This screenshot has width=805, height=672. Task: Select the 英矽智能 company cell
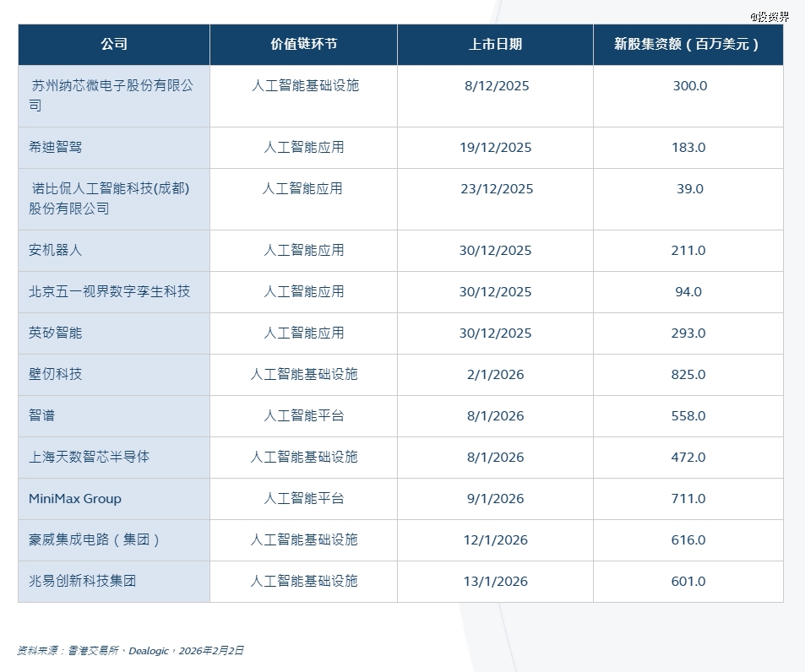point(56,333)
